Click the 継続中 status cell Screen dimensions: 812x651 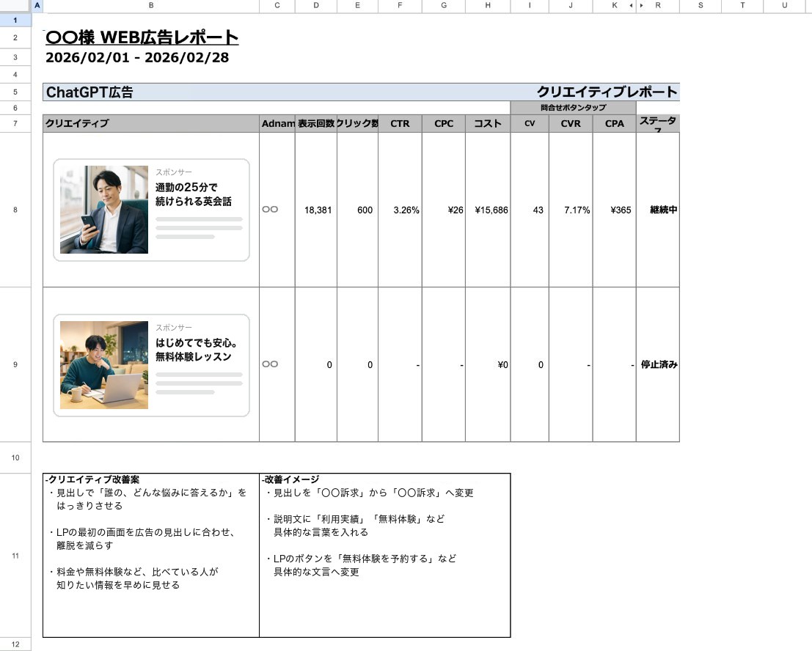658,210
